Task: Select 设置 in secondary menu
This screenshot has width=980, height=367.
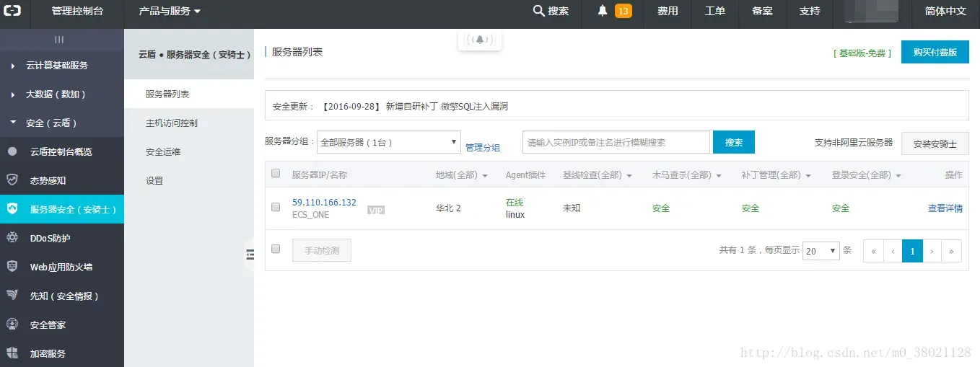Action: [x=189, y=180]
